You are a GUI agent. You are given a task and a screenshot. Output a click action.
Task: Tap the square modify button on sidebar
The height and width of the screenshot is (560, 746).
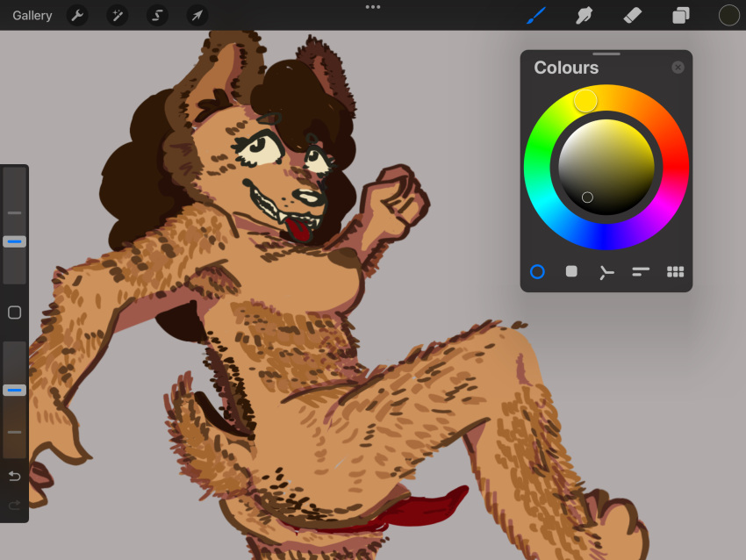pos(15,312)
